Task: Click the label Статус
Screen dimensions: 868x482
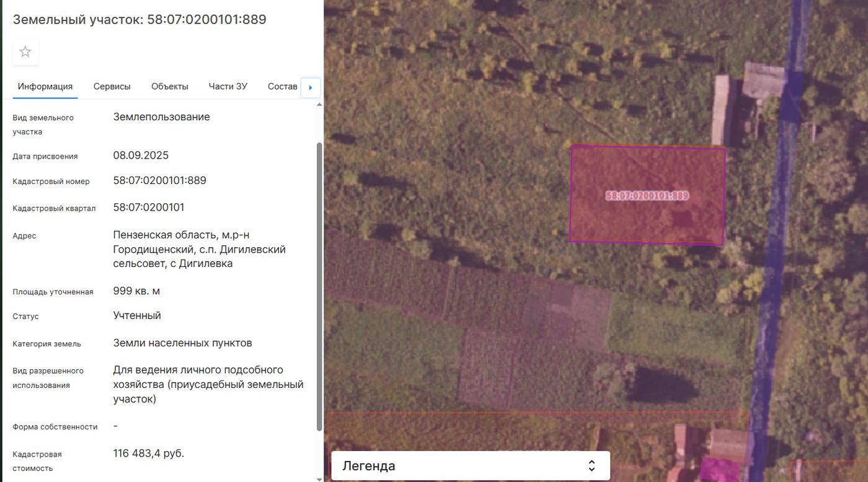Action: [x=25, y=316]
